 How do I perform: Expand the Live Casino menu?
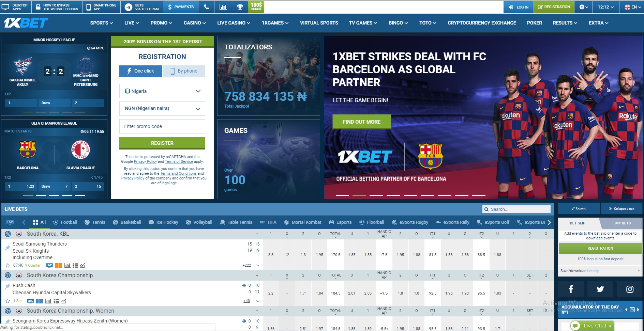[234, 23]
